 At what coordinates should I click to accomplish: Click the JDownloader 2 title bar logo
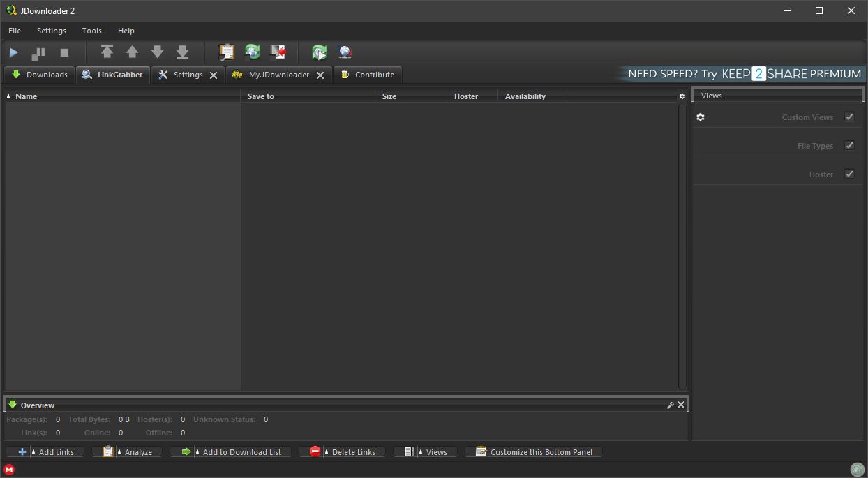pyautogui.click(x=11, y=10)
